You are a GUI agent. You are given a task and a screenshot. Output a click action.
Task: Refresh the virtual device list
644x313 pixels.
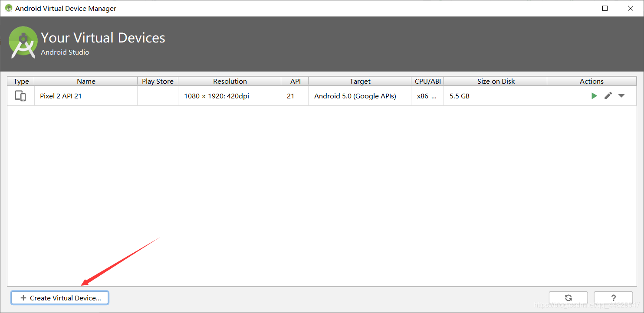click(568, 298)
